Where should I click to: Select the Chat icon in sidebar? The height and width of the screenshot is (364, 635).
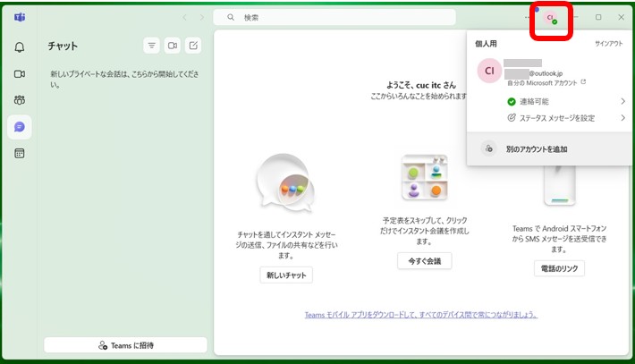[x=19, y=127]
